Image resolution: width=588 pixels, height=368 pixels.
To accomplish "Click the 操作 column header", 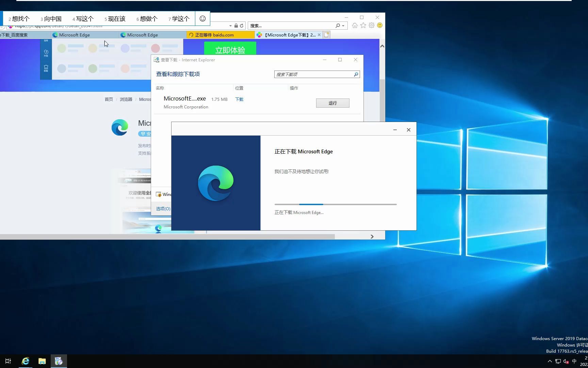I will [294, 88].
